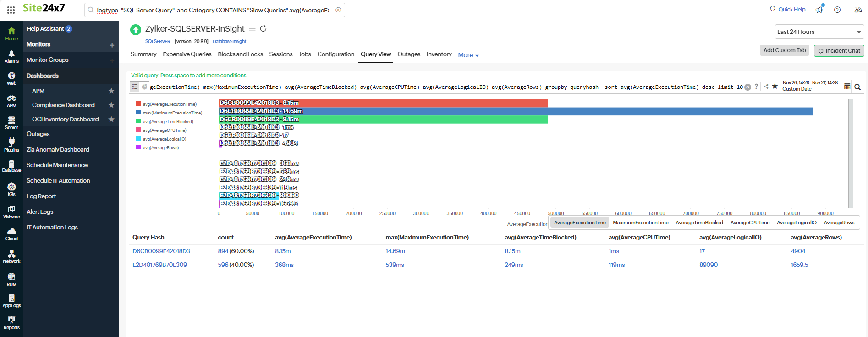The height and width of the screenshot is (337, 868).
Task: Toggle avg(AverageLogicalIO) legend series
Action: 161,139
